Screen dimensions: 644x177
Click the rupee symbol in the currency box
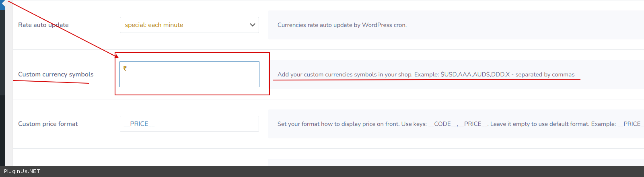[x=125, y=69]
